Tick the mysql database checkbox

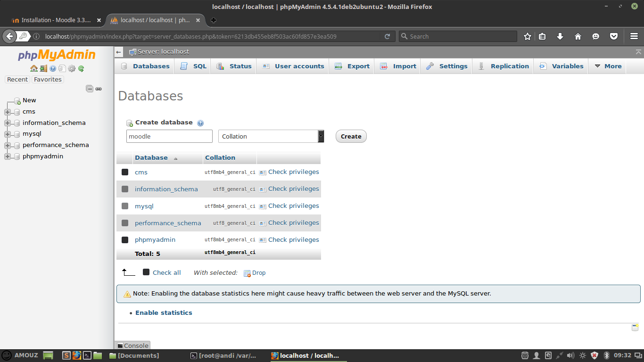tap(125, 206)
